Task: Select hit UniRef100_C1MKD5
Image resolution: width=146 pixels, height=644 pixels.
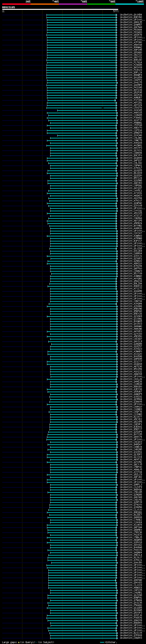Action: tap(131, 115)
